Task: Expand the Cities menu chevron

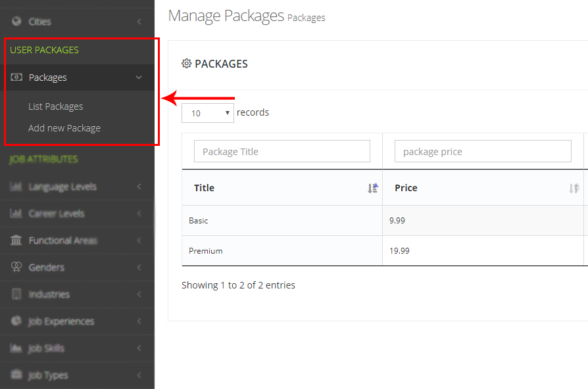Action: [139, 22]
